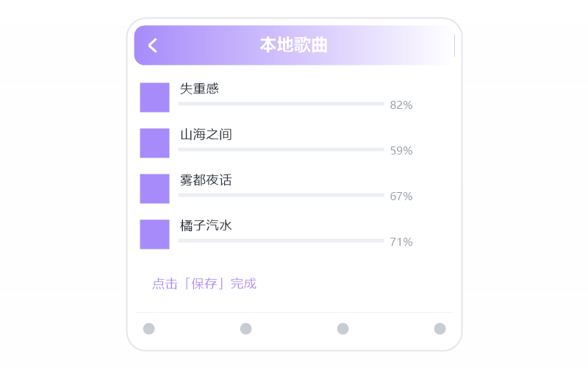Select the song title 橘子汽水
The height and width of the screenshot is (368, 588).
point(206,225)
